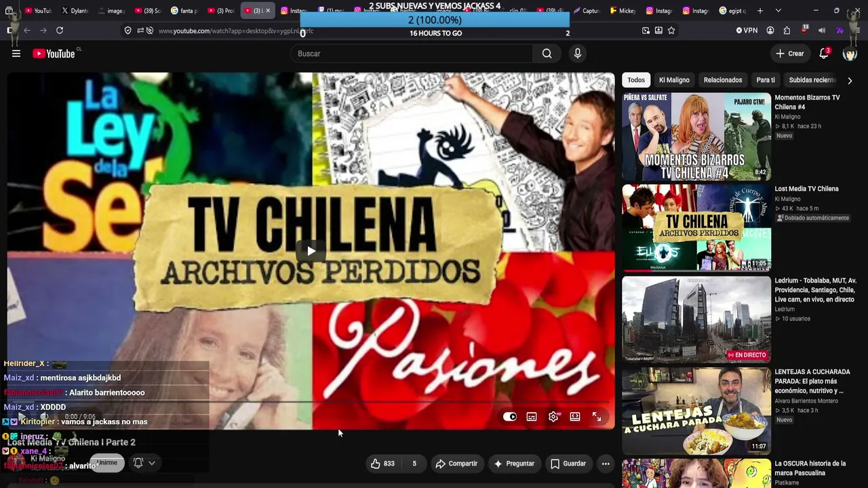This screenshot has height=488, width=868.
Task: Click the Unirme membership button
Action: pos(106,463)
